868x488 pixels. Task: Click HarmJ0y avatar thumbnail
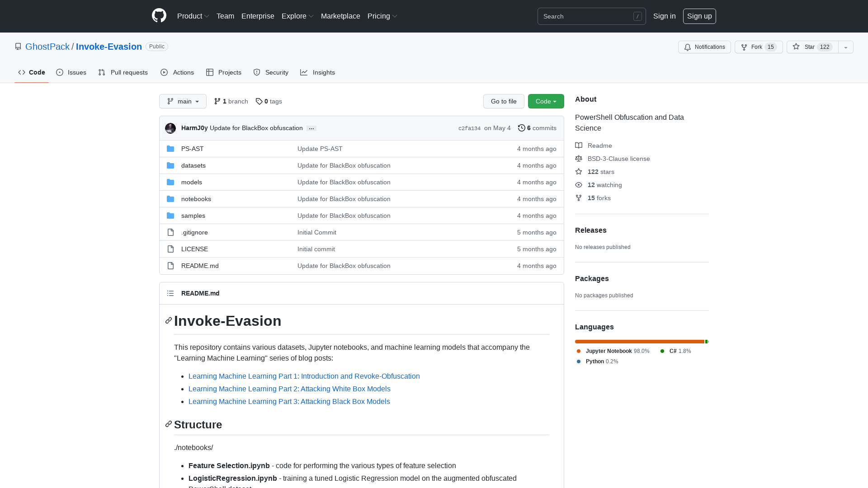pyautogui.click(x=170, y=128)
